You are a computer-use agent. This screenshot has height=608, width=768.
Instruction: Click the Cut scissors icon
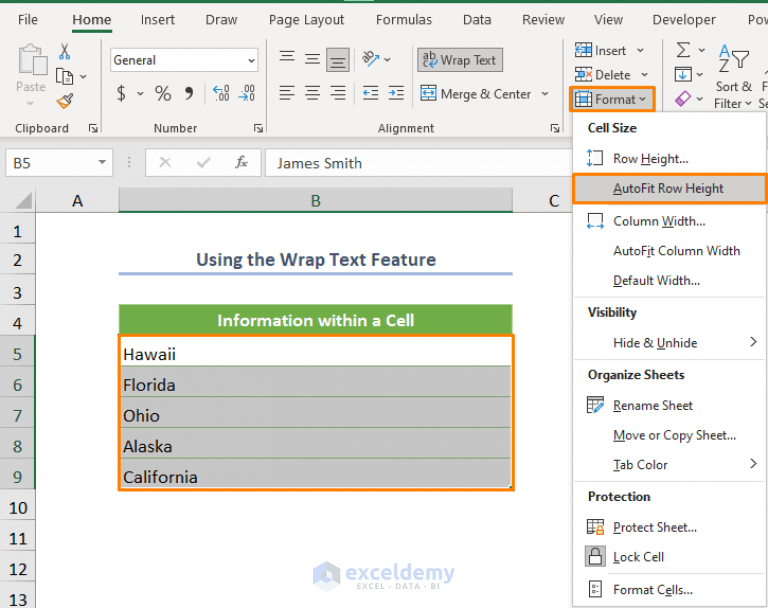(65, 51)
